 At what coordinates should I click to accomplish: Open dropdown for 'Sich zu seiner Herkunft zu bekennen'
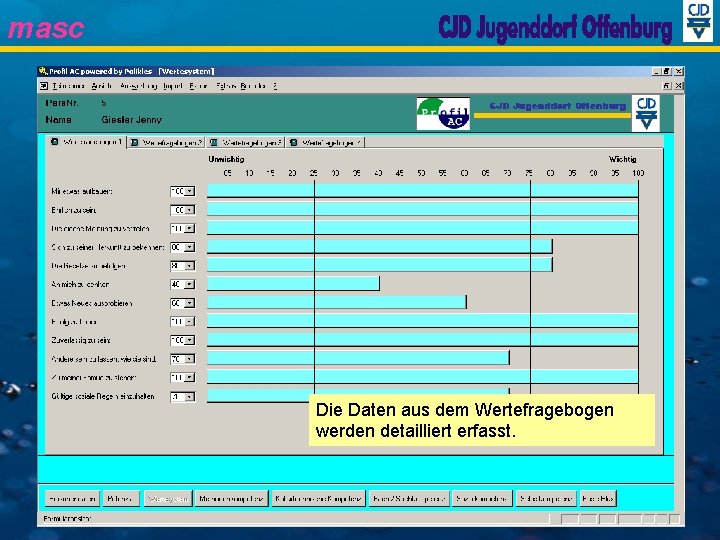(190, 248)
